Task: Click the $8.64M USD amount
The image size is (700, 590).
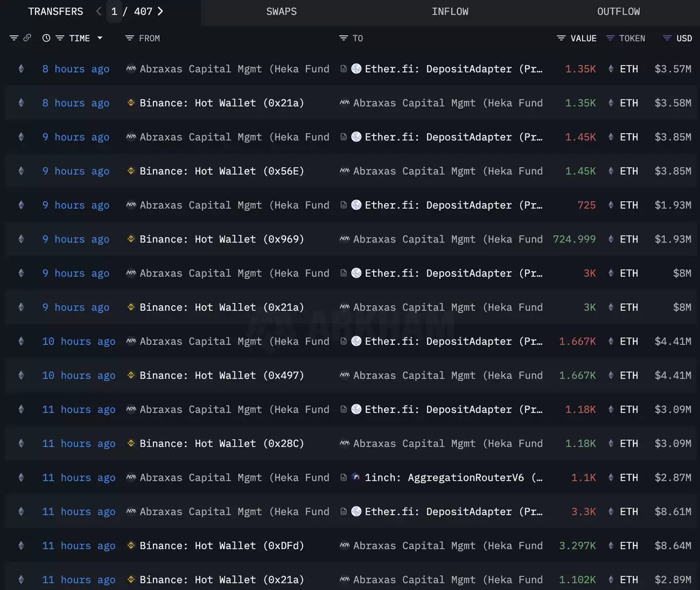Action: (673, 546)
